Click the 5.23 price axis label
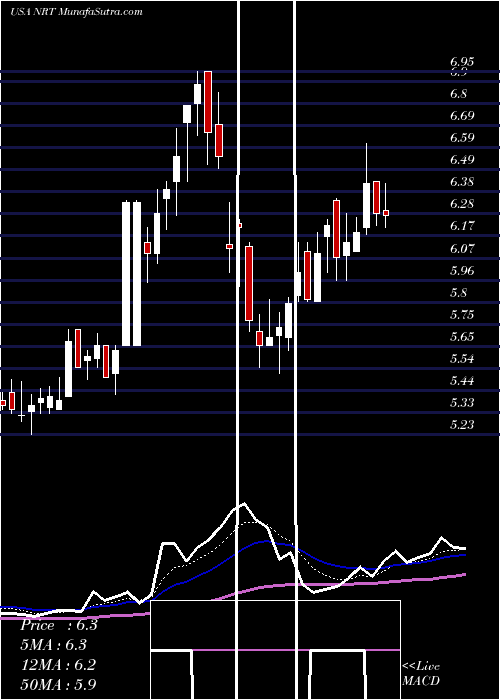Image resolution: width=500 pixels, height=700 pixels. (462, 424)
